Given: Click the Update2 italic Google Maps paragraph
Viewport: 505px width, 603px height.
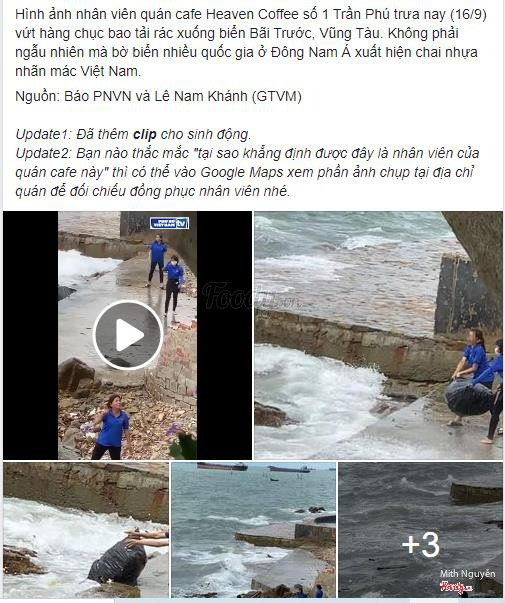Looking at the screenshot, I should [247, 172].
